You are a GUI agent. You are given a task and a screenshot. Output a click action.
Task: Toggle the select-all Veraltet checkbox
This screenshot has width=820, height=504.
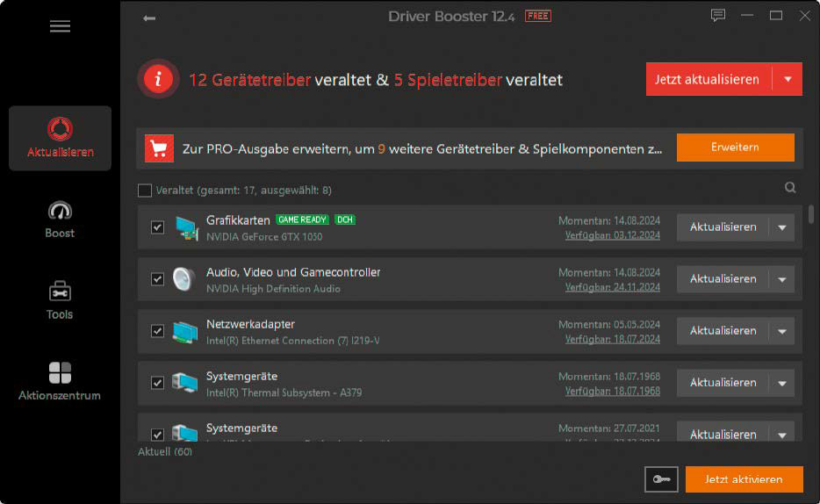[x=144, y=191]
